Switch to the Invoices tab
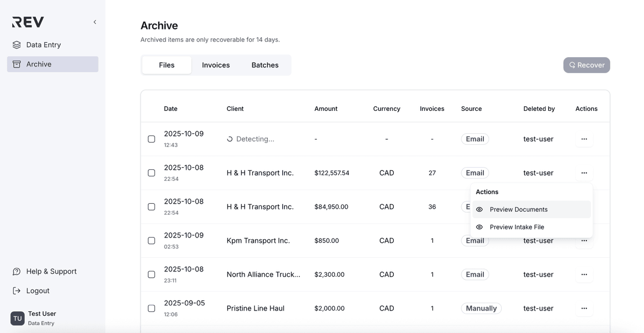The image size is (644, 333). coord(216,65)
